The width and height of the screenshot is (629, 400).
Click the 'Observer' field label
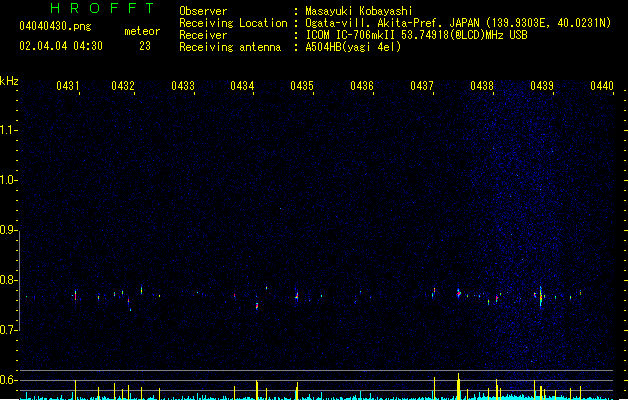tap(203, 11)
